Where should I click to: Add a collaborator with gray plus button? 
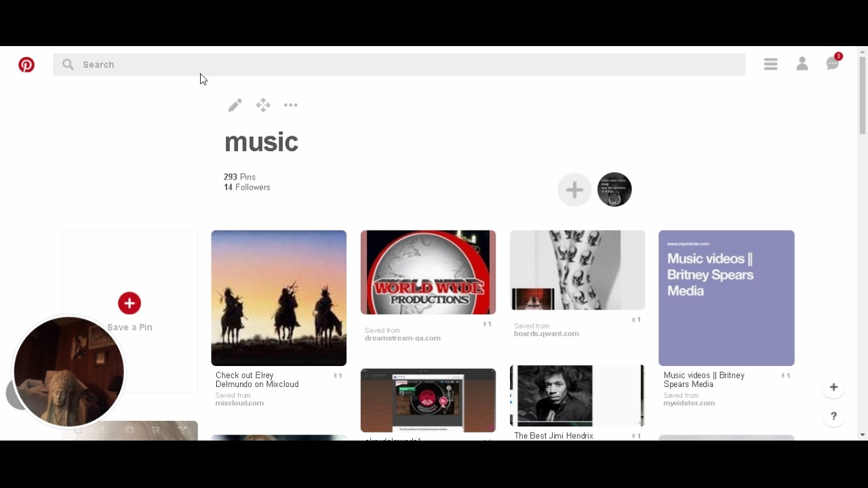[x=574, y=190]
